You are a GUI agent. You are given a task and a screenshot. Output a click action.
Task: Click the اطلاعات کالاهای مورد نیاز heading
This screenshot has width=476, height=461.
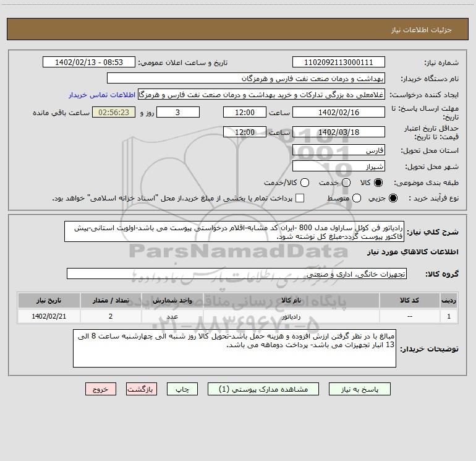(x=413, y=252)
